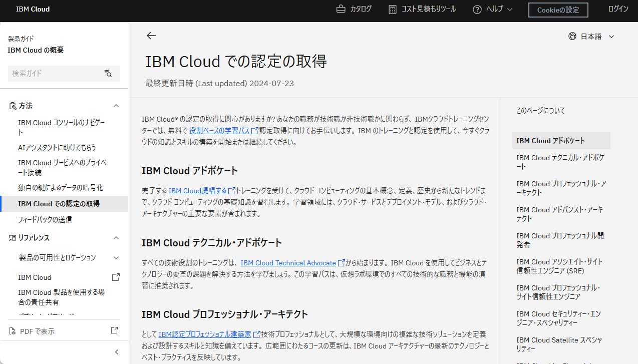Image resolution: width=638 pixels, height=364 pixels.
Task: Click the external link icon beside PDF で表示
Action: [x=114, y=330]
